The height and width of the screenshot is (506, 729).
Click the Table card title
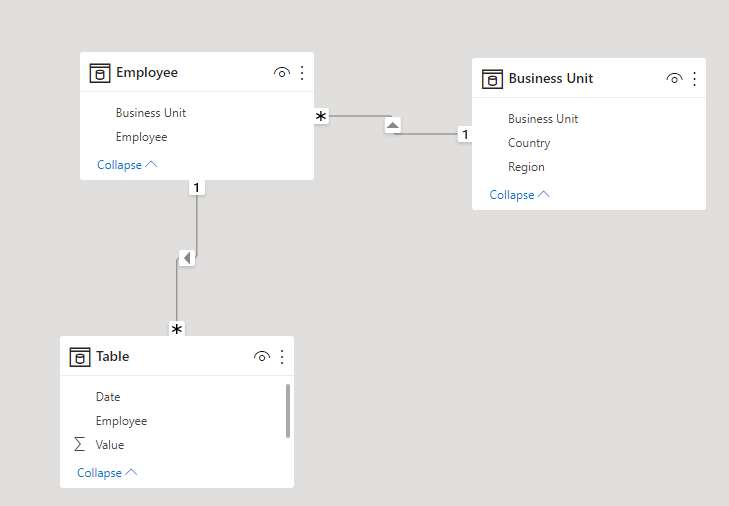[x=113, y=356]
